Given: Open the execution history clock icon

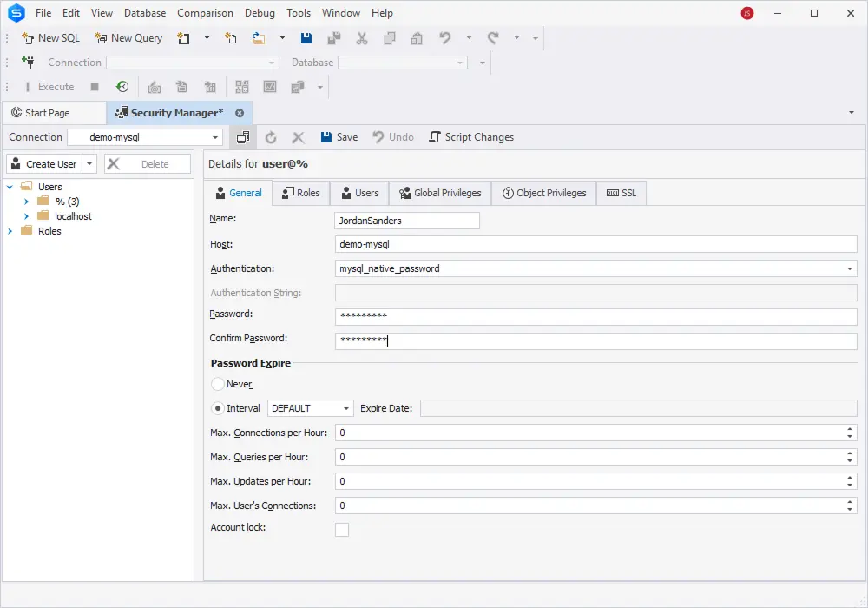Looking at the screenshot, I should point(122,87).
